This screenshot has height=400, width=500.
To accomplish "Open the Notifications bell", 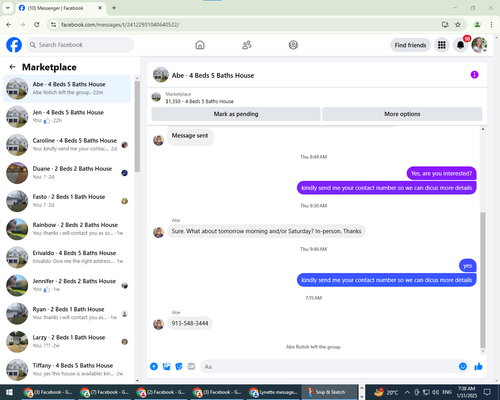I will tap(460, 45).
